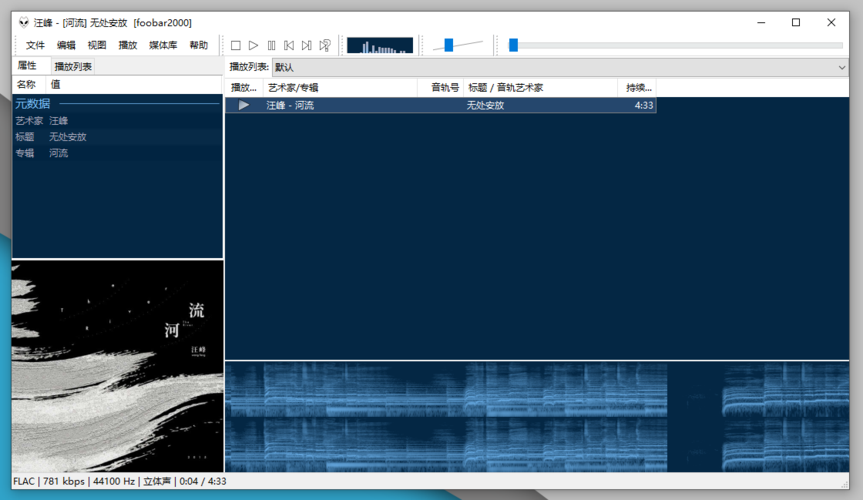
Task: Skip to the previous track
Action: [x=289, y=46]
